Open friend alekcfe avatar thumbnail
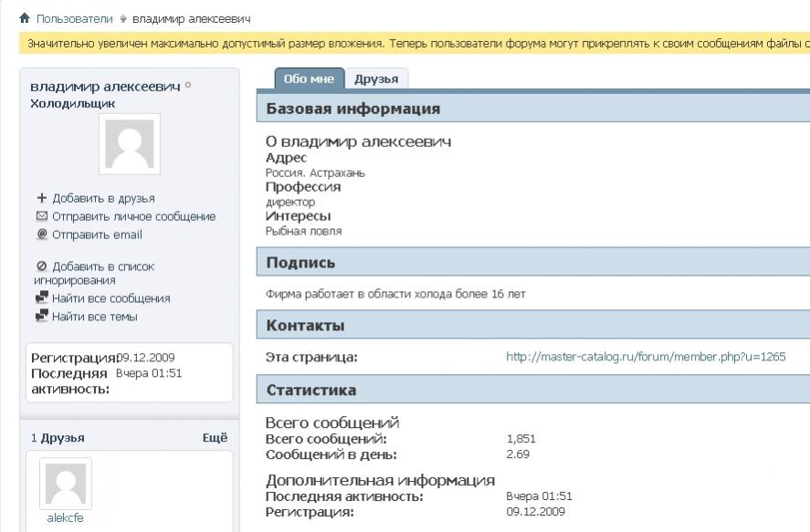The width and height of the screenshot is (810, 532). click(x=65, y=484)
